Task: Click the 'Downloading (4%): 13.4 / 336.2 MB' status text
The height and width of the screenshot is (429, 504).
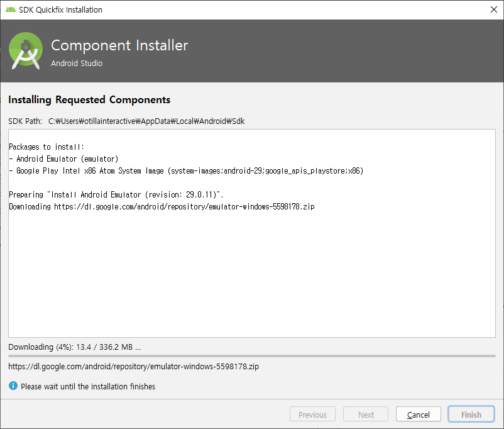Action: click(x=75, y=347)
